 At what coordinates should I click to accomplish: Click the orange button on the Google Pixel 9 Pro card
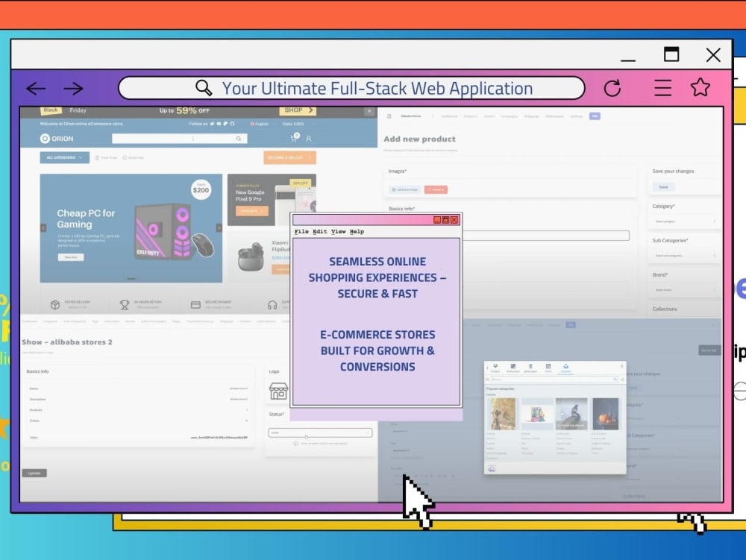pos(251,210)
